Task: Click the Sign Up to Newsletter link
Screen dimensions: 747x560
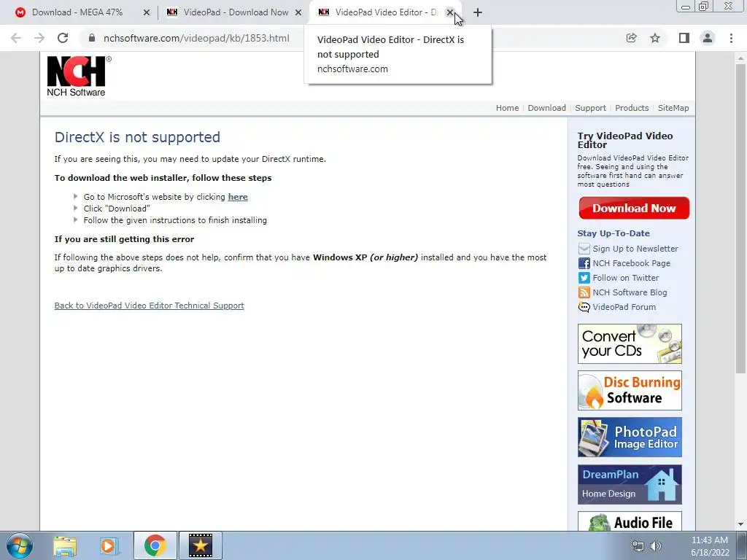Action: coord(635,249)
